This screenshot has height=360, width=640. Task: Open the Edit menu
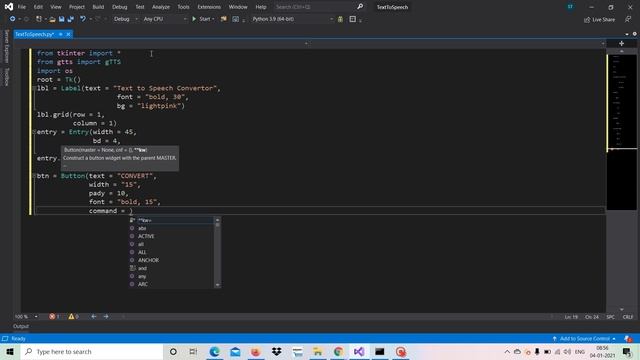38,7
